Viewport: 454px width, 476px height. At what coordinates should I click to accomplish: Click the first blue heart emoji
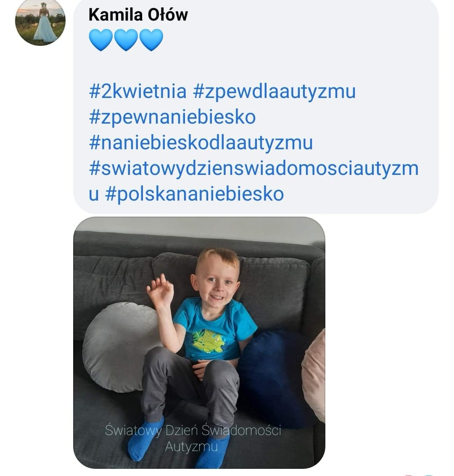[x=101, y=40]
